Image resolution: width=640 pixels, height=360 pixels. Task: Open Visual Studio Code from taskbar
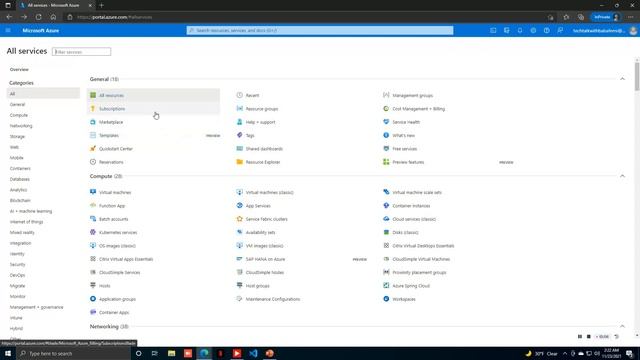(x=253, y=353)
